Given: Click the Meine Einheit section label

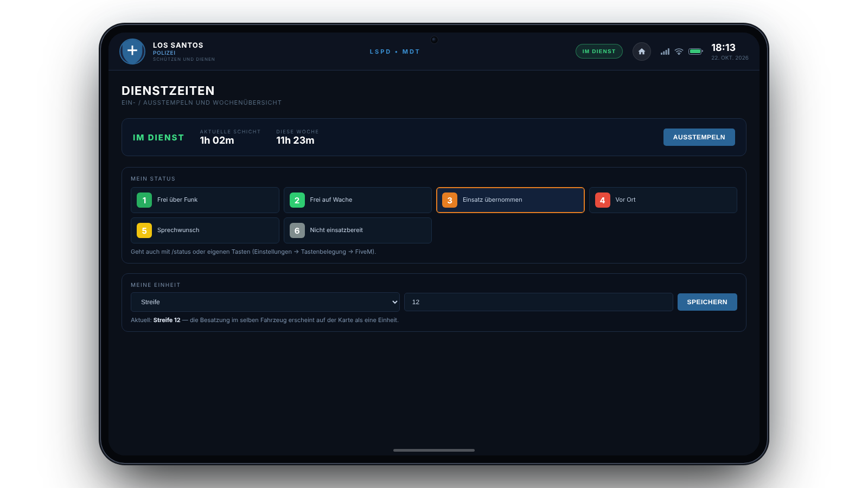Looking at the screenshot, I should pos(156,285).
